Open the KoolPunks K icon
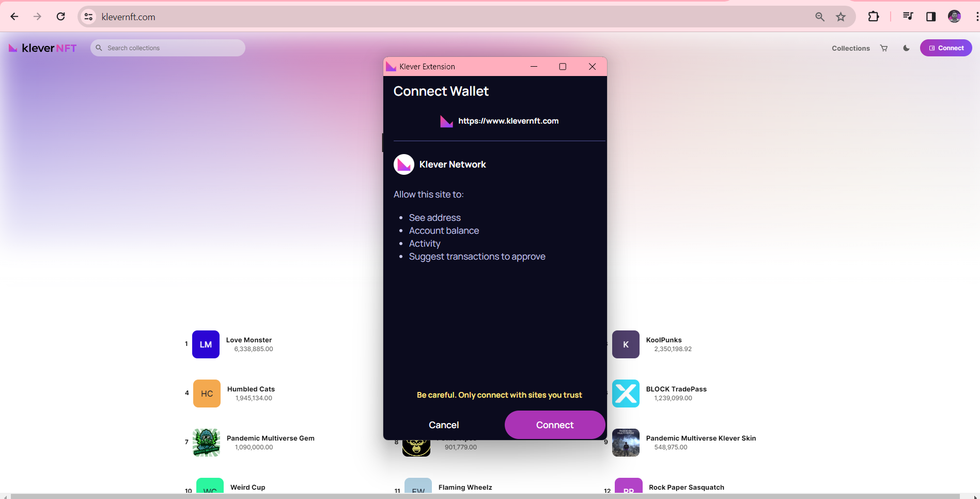The width and height of the screenshot is (980, 499). tap(626, 344)
